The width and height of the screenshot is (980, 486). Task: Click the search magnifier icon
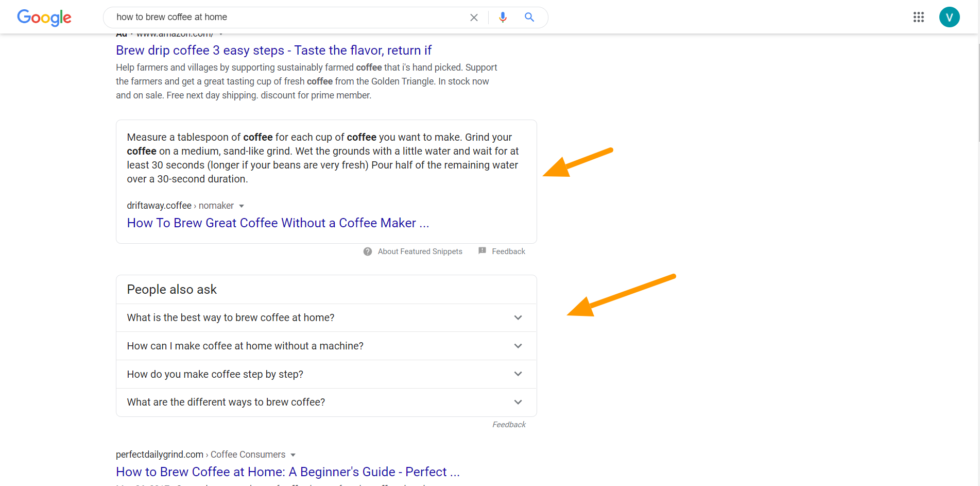pyautogui.click(x=529, y=17)
